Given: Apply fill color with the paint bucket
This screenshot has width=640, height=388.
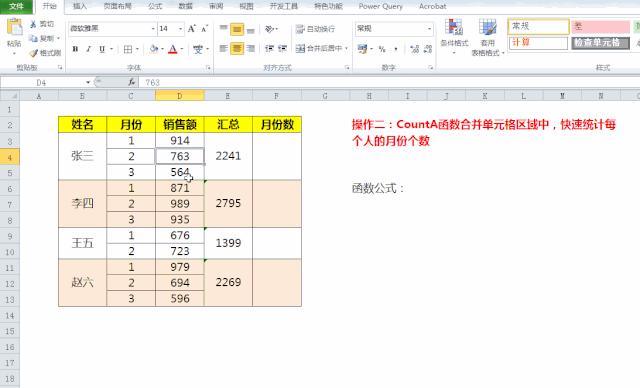Looking at the screenshot, I should (x=153, y=49).
